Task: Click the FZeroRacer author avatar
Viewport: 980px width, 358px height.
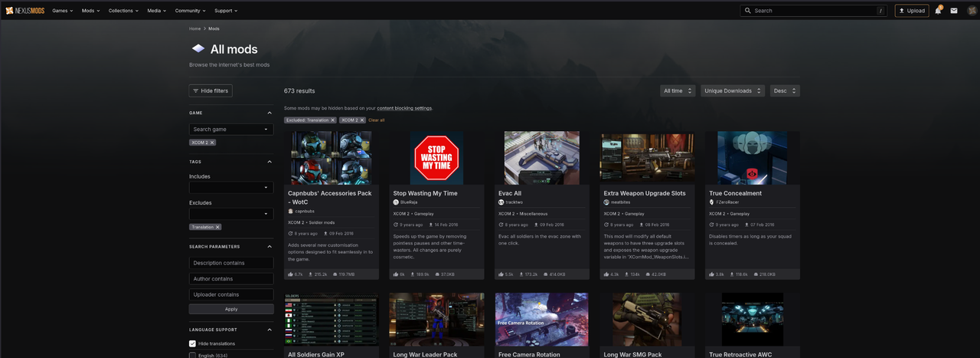Action: 712,202
